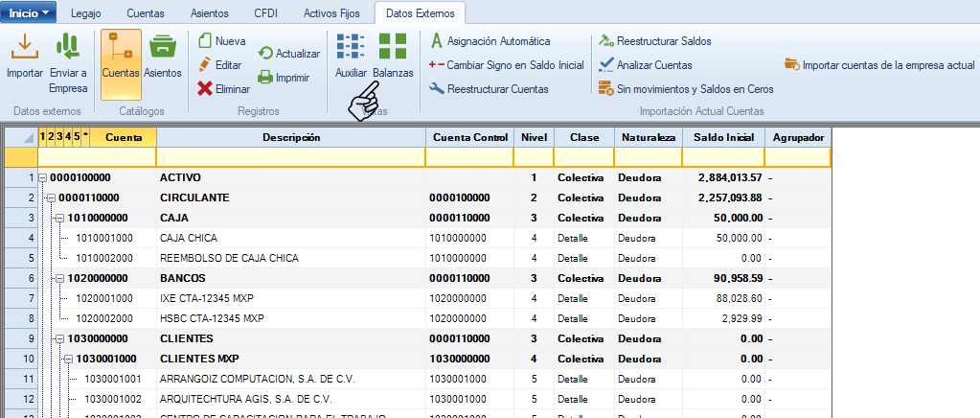Viewport: 980px width, 418px height.
Task: Click Nueva to create record
Action: pos(222,41)
